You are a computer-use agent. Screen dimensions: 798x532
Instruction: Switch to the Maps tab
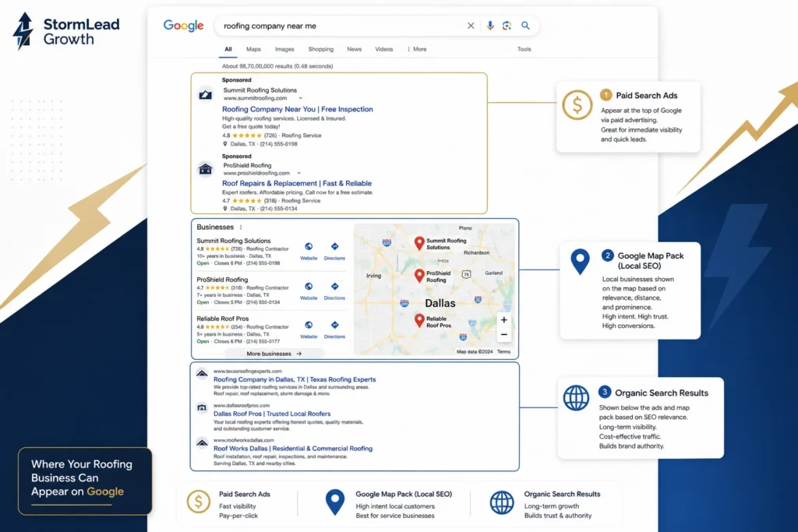tap(253, 49)
